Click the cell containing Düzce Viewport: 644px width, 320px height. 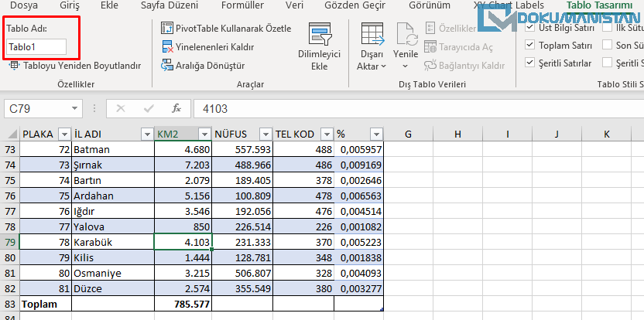pyautogui.click(x=113, y=289)
